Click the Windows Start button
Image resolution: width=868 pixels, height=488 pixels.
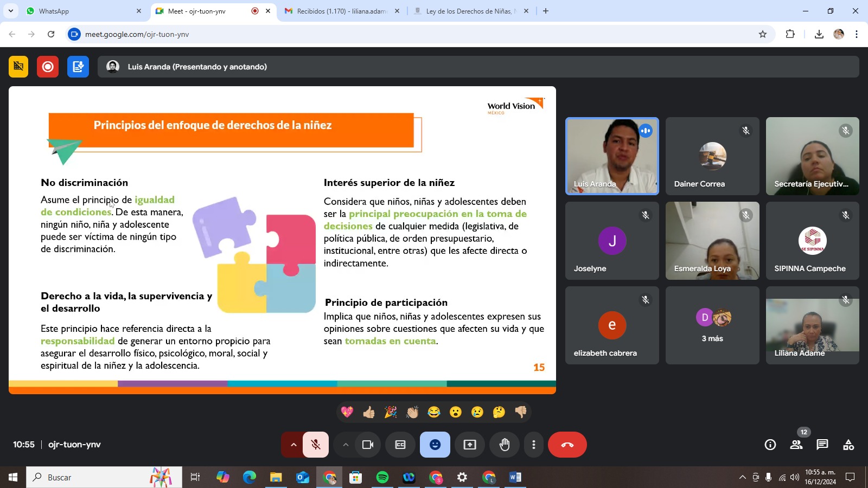(13, 477)
